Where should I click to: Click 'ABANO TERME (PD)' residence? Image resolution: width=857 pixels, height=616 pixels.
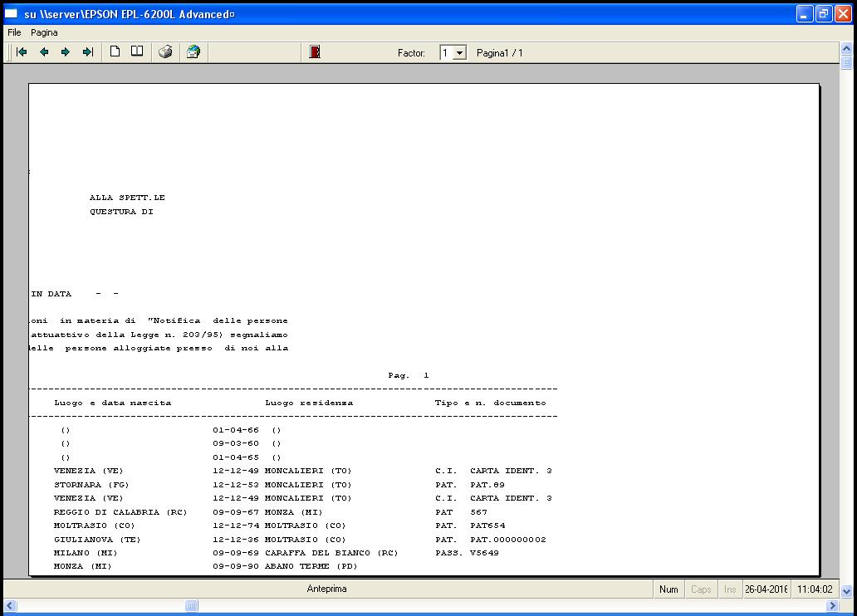(x=311, y=566)
